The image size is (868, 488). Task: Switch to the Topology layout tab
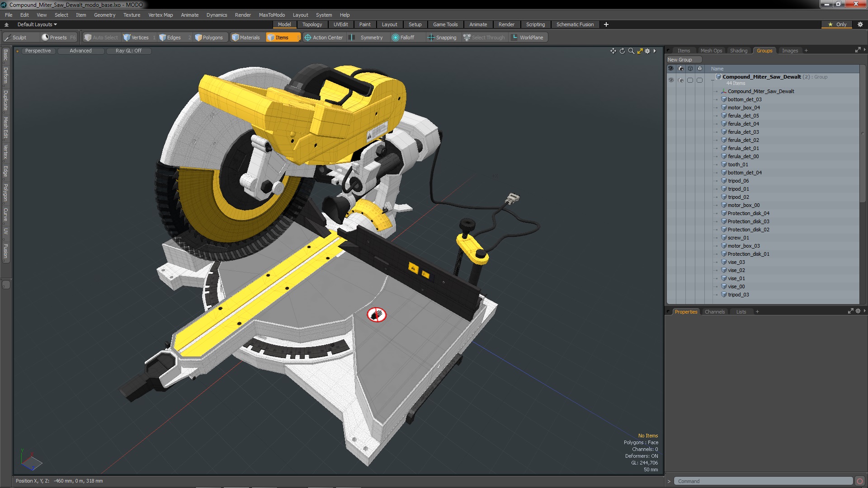312,24
